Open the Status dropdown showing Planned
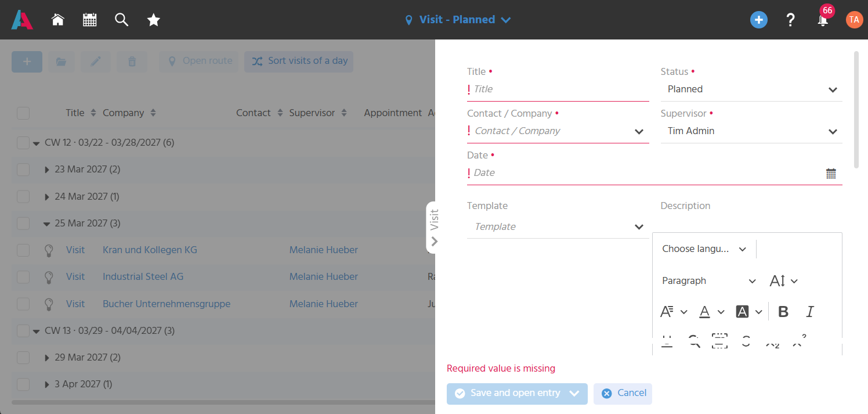The image size is (868, 414). point(751,89)
